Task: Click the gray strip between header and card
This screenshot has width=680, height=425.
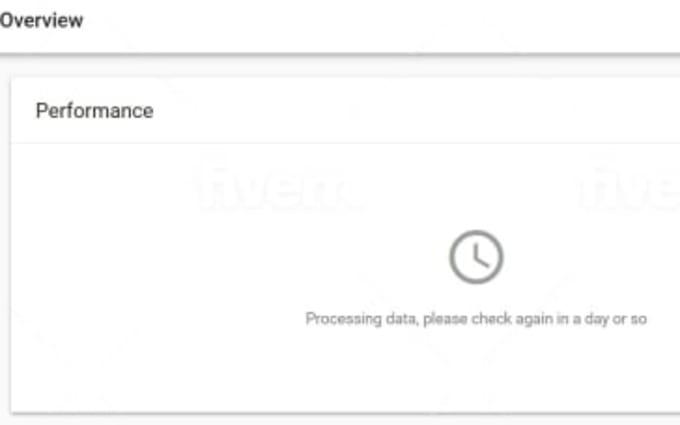Action: [340, 67]
